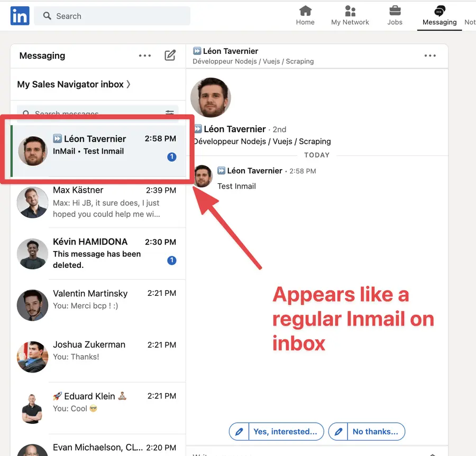Viewport: 476px width, 456px height.
Task: Select the Home navigation icon
Action: point(305,12)
